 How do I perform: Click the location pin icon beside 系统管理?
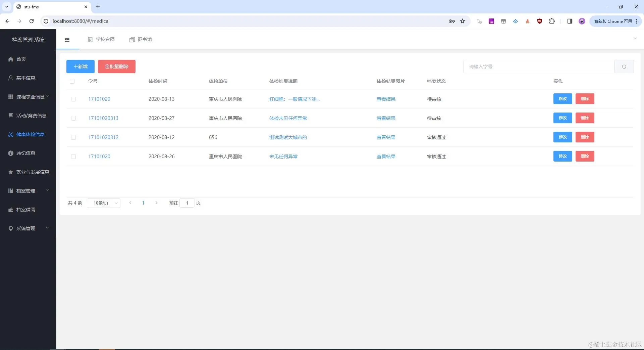click(x=11, y=228)
